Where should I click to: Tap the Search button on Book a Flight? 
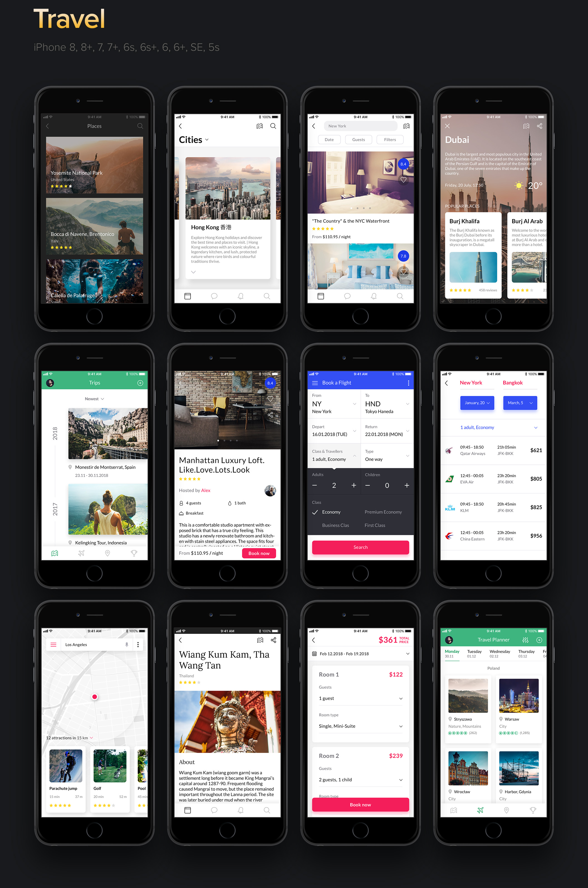click(x=360, y=547)
